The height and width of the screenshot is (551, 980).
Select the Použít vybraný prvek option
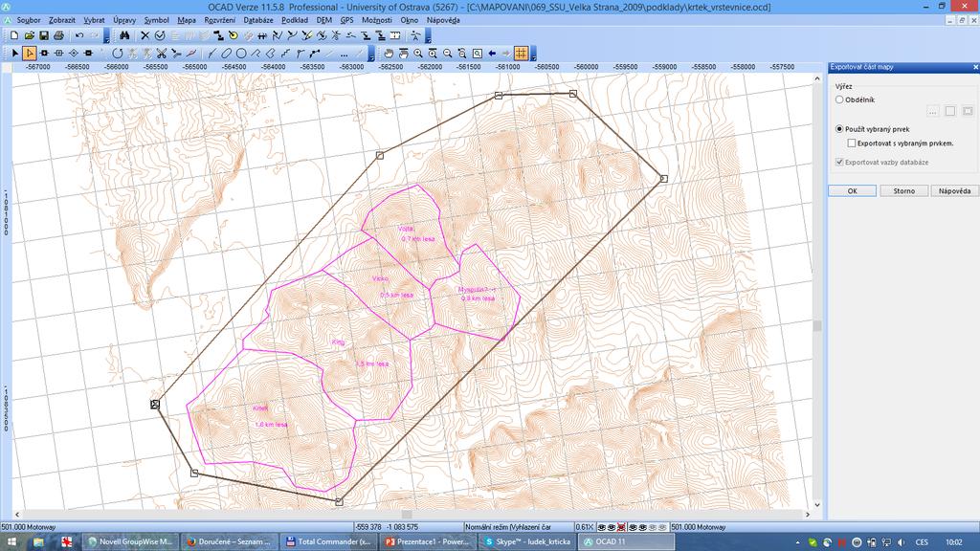tap(839, 129)
